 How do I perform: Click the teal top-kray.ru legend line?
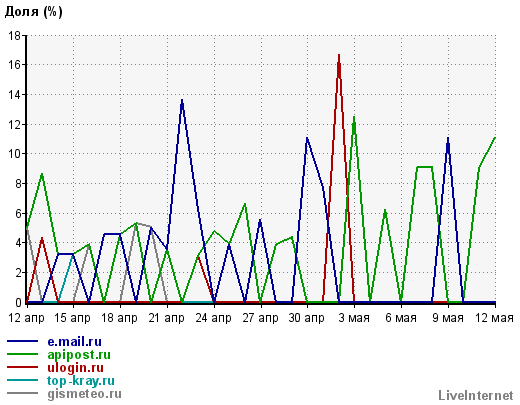(22, 380)
